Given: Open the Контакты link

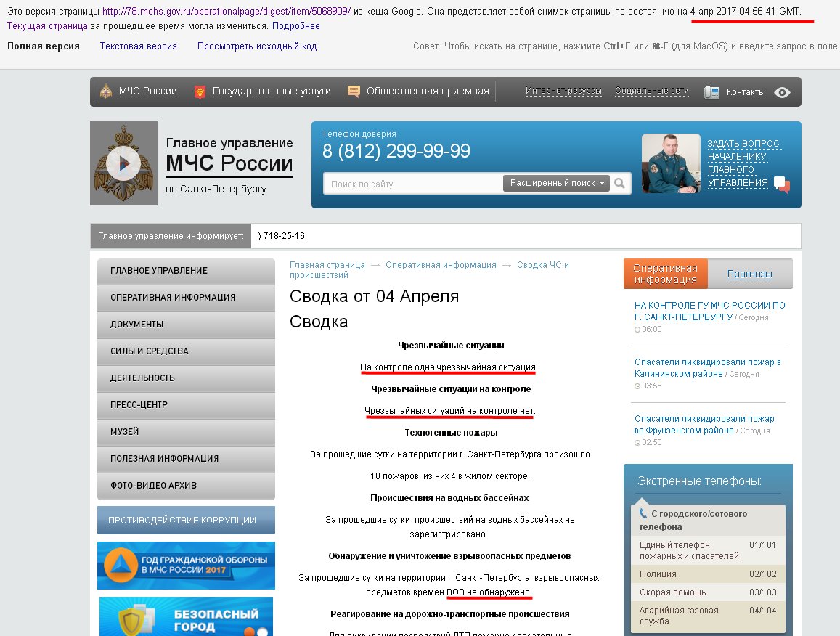Looking at the screenshot, I should tap(746, 92).
